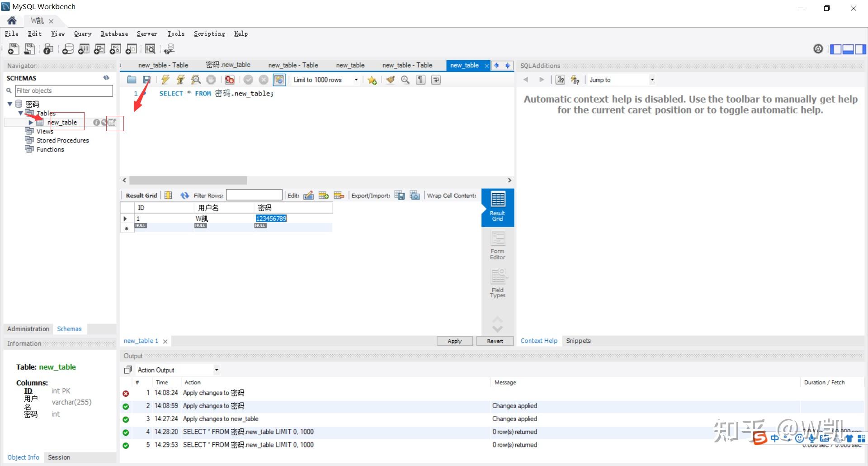This screenshot has width=868, height=466.
Task: Open the Field Types view
Action: pyautogui.click(x=497, y=284)
